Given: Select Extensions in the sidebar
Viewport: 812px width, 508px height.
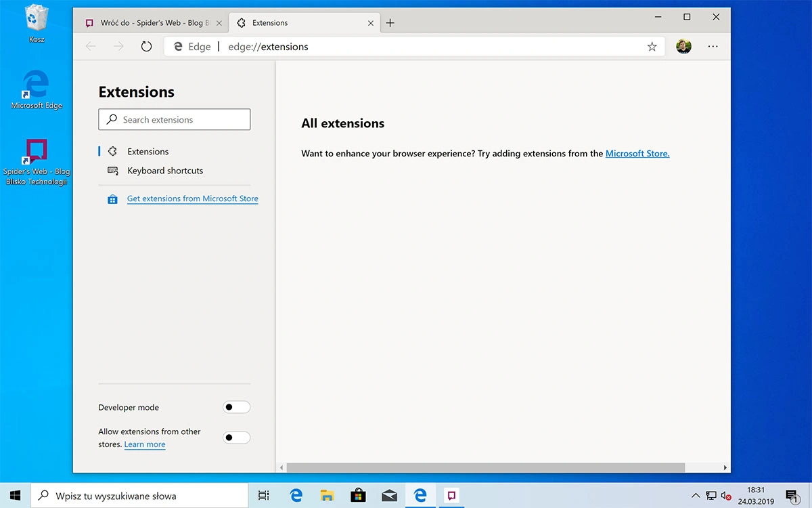Looking at the screenshot, I should coord(148,152).
